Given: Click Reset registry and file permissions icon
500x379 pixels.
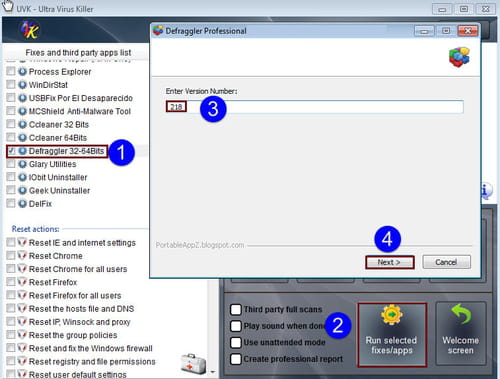Looking at the screenshot, I should point(22,361).
